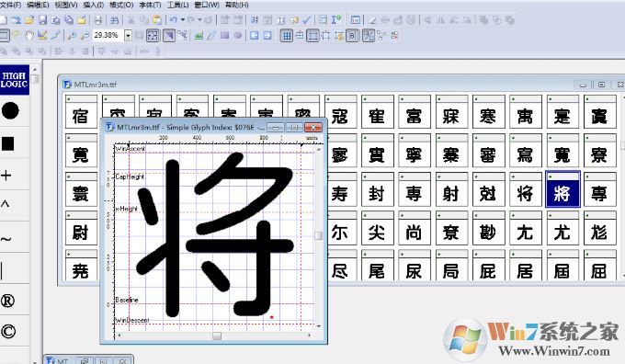Insert the black square sample from left palette
625x364 pixels.
[8, 143]
